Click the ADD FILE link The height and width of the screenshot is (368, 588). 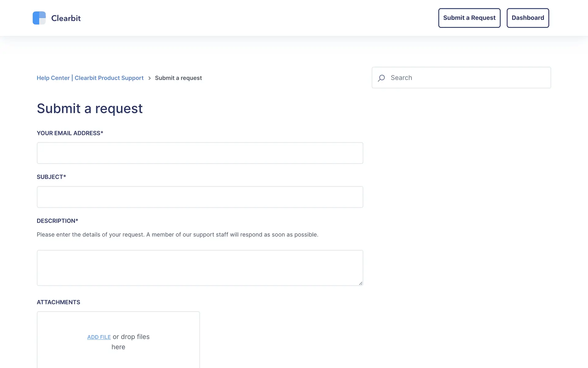pos(99,337)
